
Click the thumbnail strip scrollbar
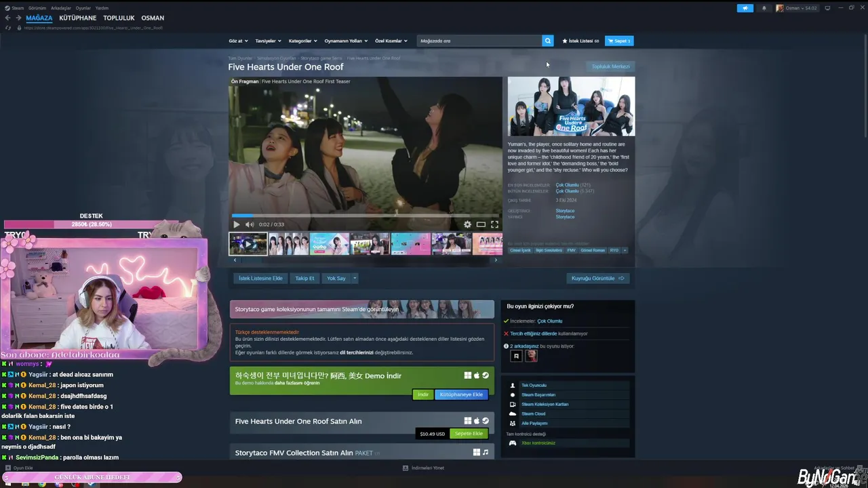(366, 260)
